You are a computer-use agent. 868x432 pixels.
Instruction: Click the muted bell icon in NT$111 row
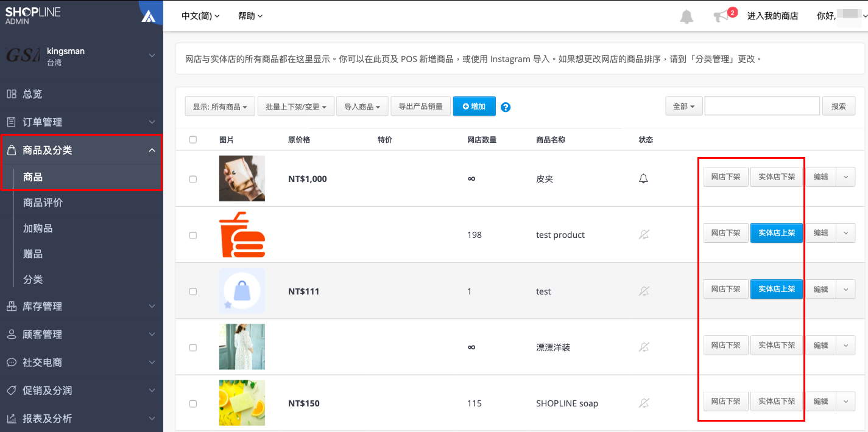click(644, 291)
